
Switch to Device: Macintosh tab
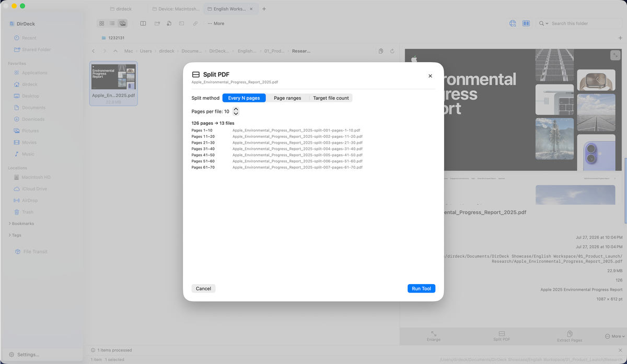coord(175,9)
